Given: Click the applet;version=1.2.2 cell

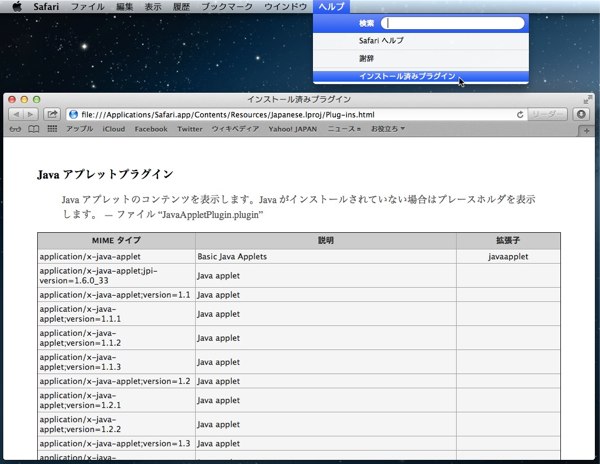Looking at the screenshot, I should tap(116, 424).
